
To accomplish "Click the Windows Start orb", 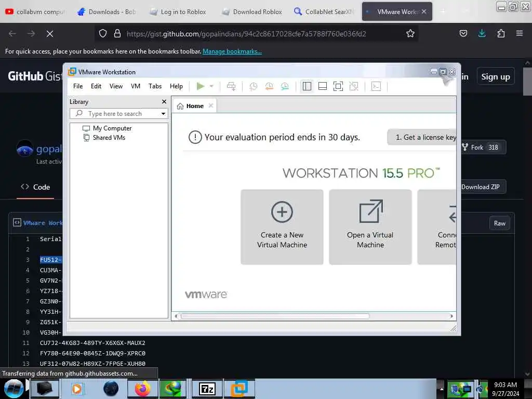I will click(13, 389).
